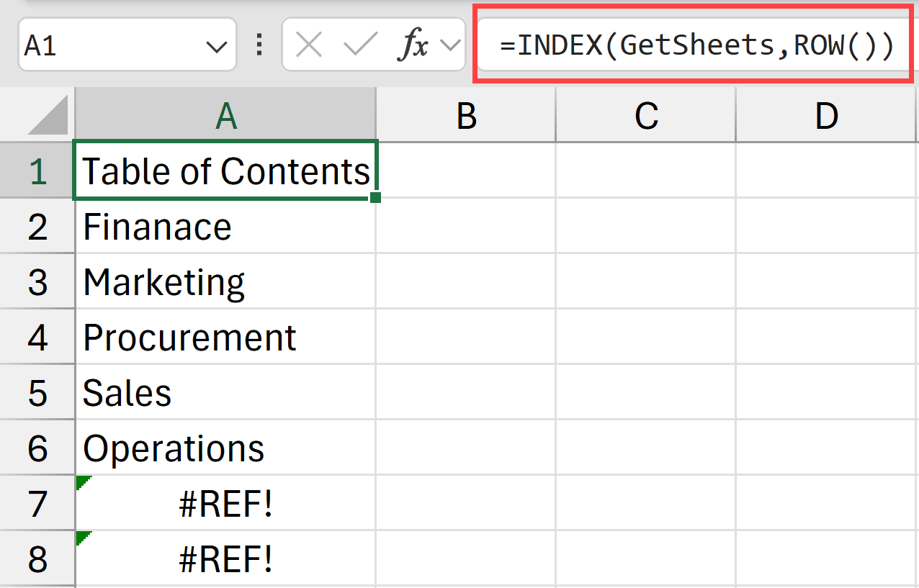Select row 8 header
The image size is (919, 588).
[x=37, y=558]
